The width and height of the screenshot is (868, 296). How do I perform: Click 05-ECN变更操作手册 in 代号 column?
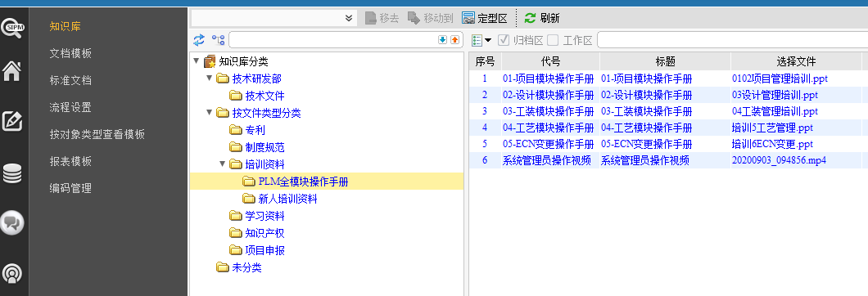[x=548, y=145]
